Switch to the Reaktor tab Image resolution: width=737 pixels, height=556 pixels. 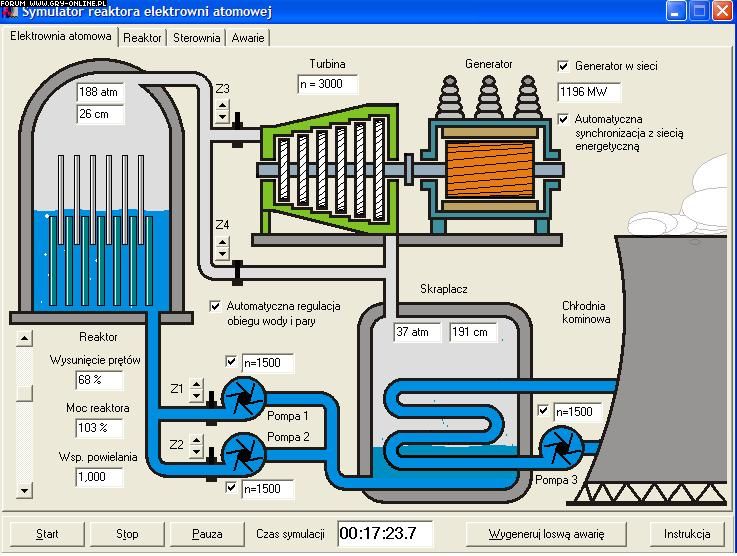pyautogui.click(x=142, y=38)
